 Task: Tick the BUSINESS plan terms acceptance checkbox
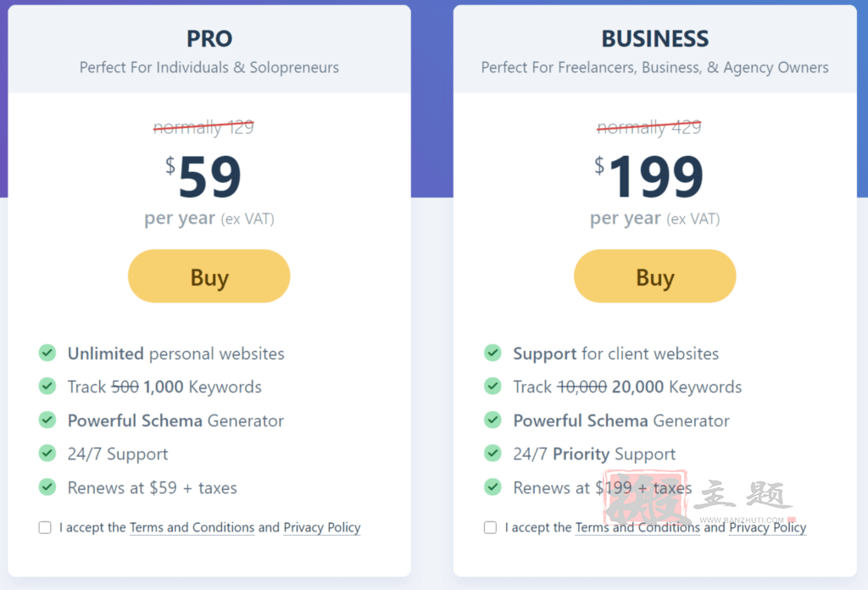491,527
